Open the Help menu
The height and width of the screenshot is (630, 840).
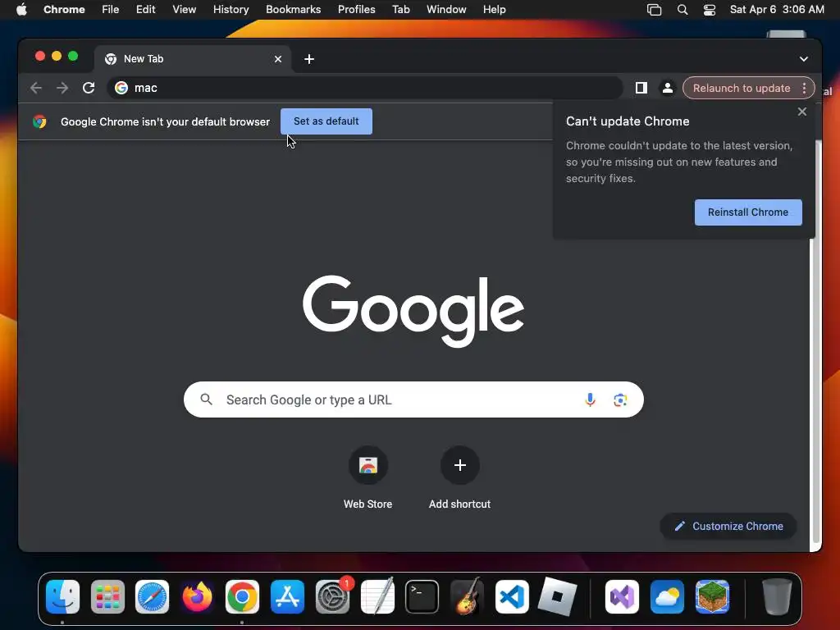[494, 10]
